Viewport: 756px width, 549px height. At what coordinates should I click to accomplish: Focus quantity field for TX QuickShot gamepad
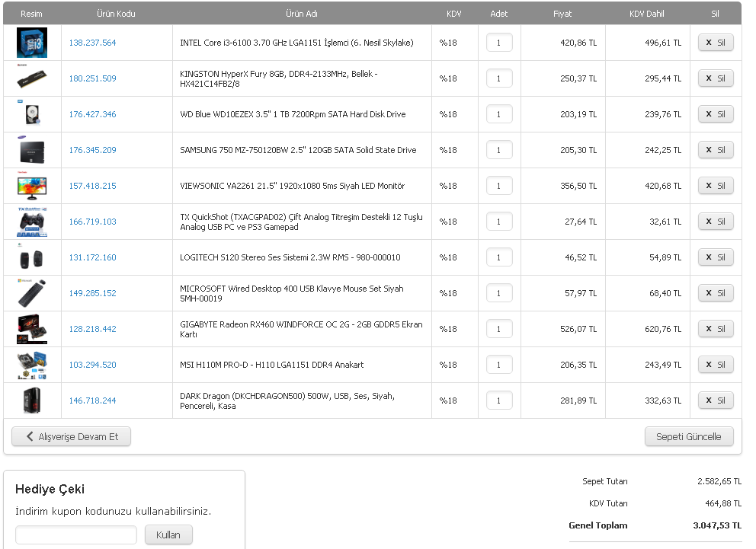click(499, 222)
